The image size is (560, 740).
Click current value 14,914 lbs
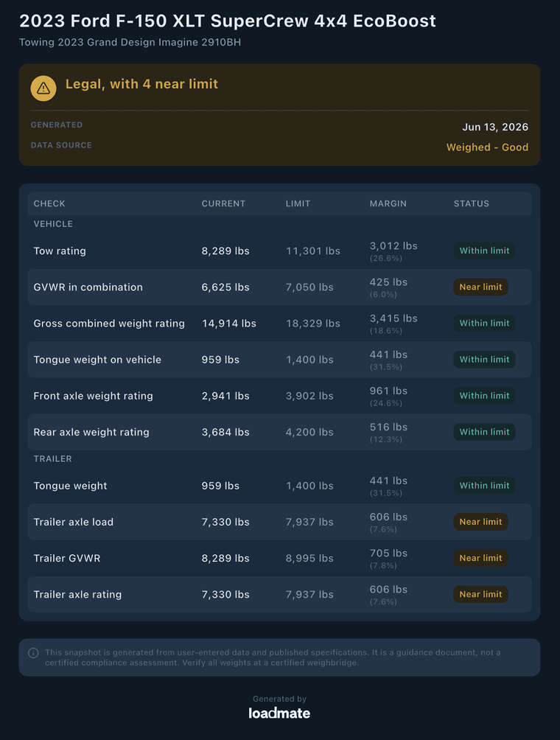[229, 324]
